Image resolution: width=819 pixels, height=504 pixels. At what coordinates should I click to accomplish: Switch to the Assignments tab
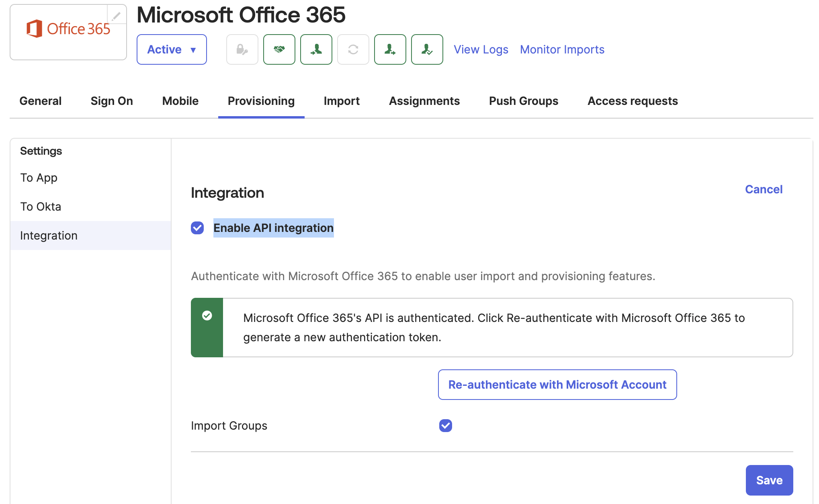(424, 101)
